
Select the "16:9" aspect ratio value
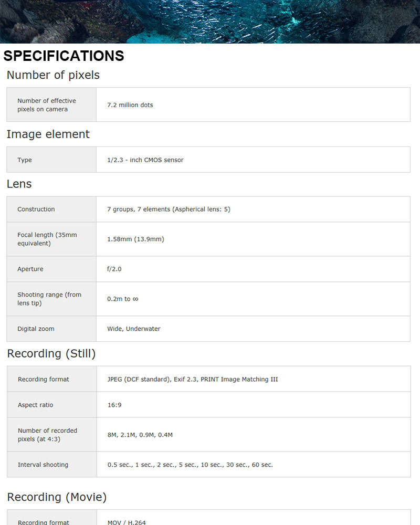click(x=114, y=405)
